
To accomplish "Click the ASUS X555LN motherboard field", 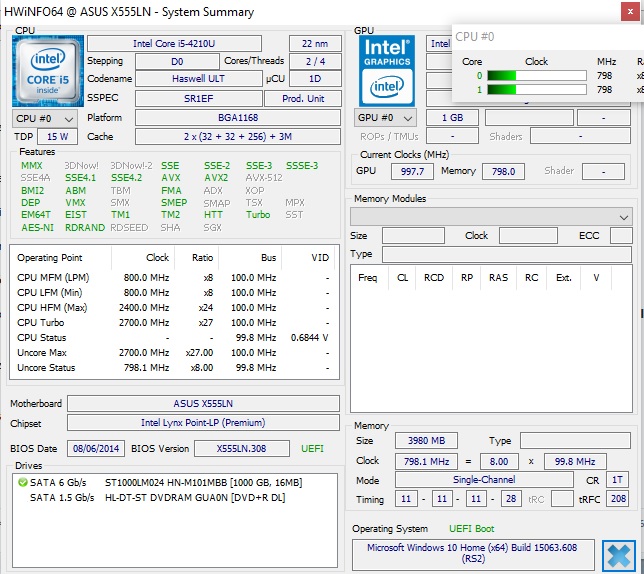I will (203, 404).
